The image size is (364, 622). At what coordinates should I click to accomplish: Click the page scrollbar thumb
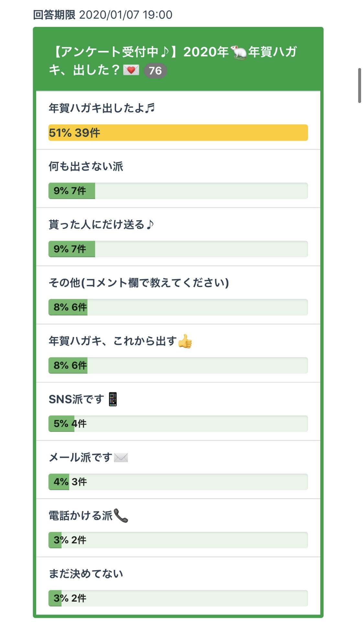click(359, 86)
